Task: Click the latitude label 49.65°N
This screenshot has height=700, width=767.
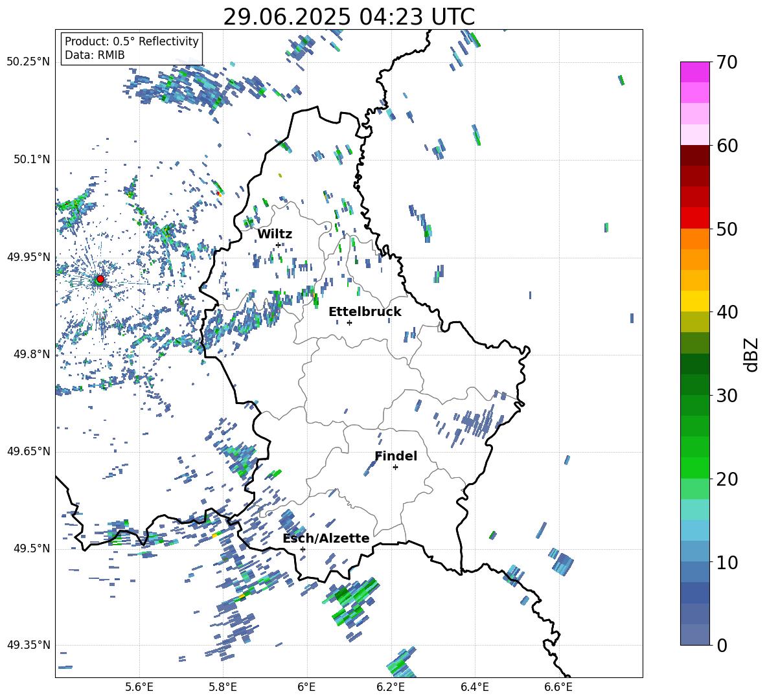Action: (29, 451)
